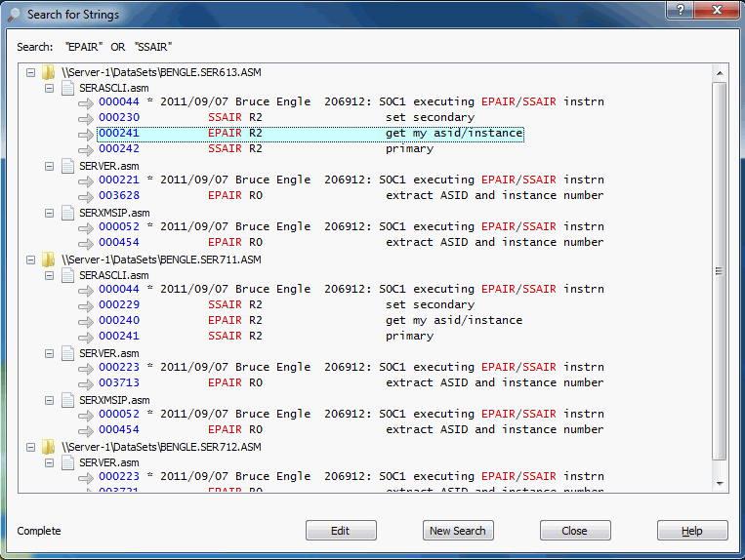Click the SERXMSIP.asm file icon in SER613
This screenshot has width=745, height=560.
pos(67,213)
